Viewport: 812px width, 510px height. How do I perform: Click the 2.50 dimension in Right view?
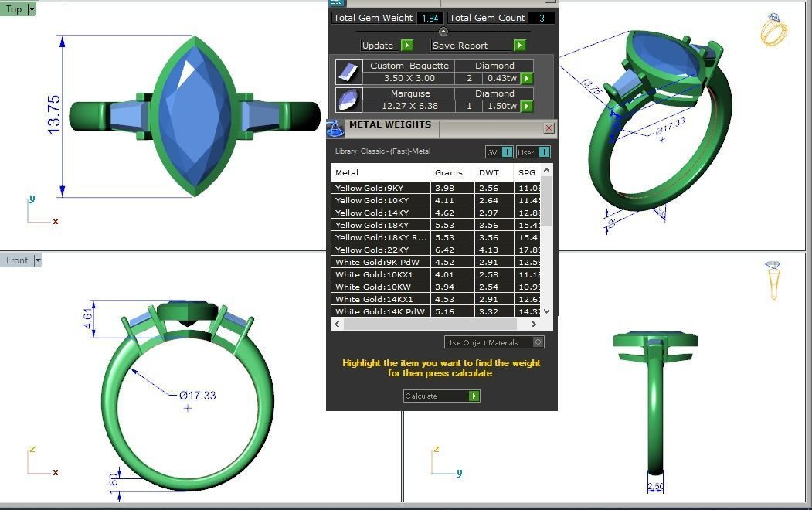point(656,486)
